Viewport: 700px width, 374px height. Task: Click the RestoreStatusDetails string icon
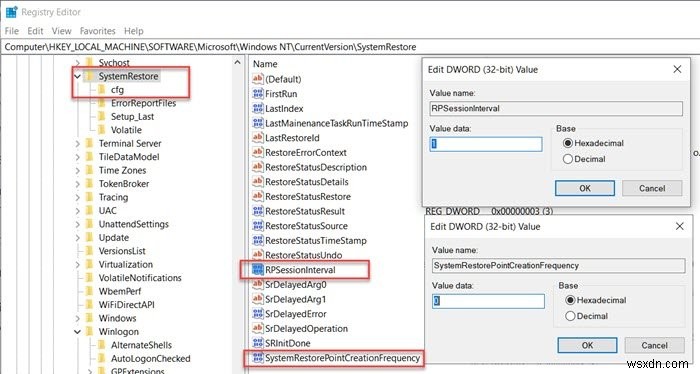coord(258,182)
